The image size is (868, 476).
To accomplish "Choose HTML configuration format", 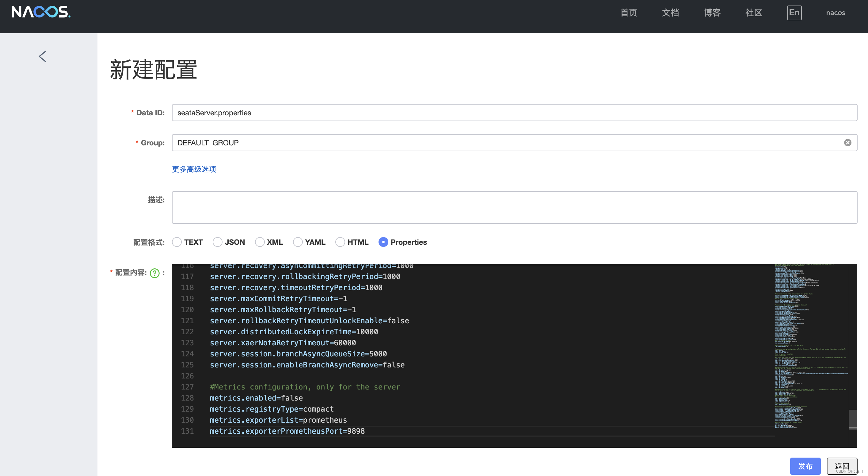I will 340,242.
